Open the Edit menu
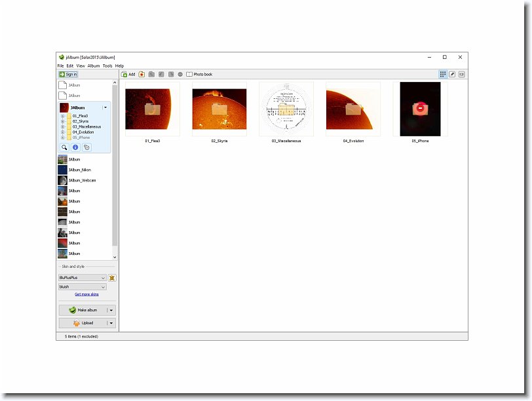The image size is (532, 401). (x=70, y=66)
